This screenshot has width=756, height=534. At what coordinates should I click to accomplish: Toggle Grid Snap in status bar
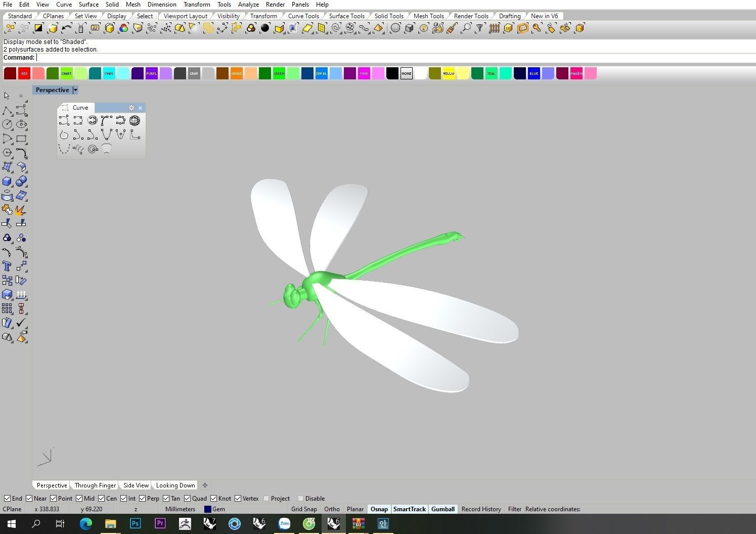(304, 509)
